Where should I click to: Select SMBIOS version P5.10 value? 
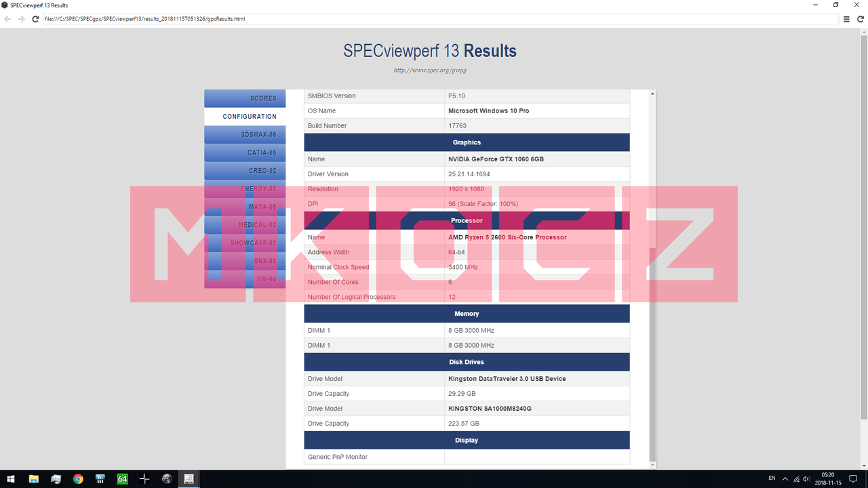(456, 96)
